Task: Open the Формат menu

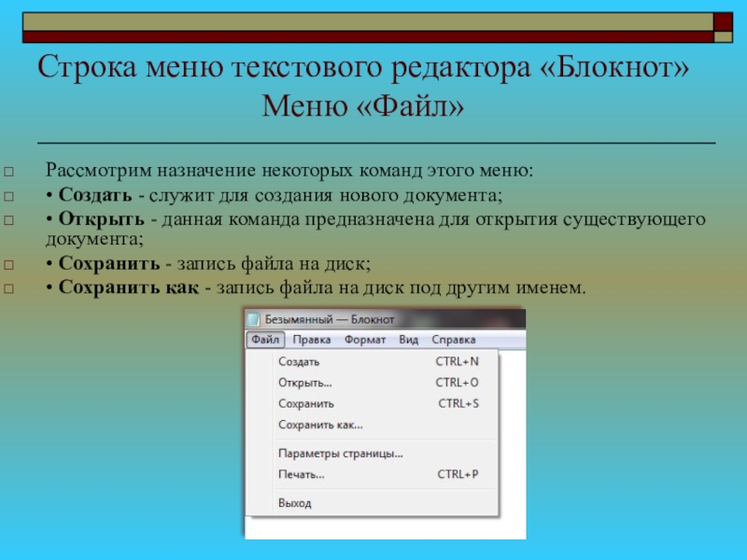Action: click(365, 340)
